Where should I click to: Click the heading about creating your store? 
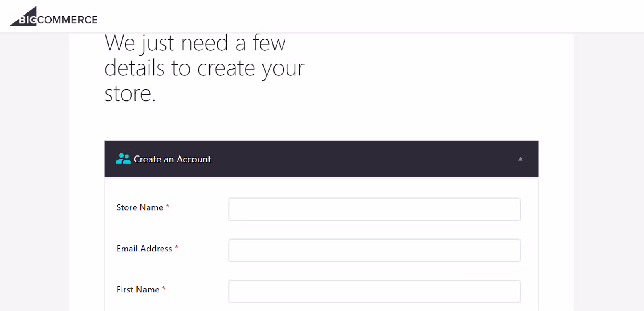[201, 68]
